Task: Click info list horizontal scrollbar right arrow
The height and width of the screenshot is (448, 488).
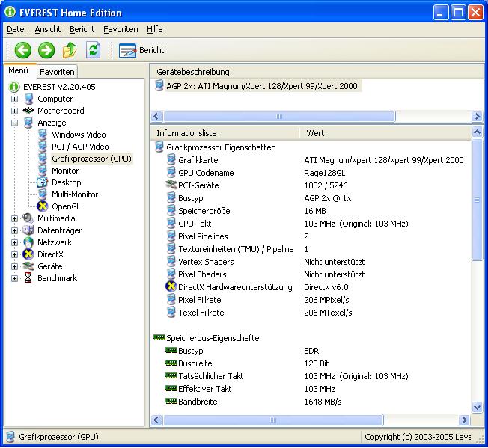Action: tap(464, 420)
